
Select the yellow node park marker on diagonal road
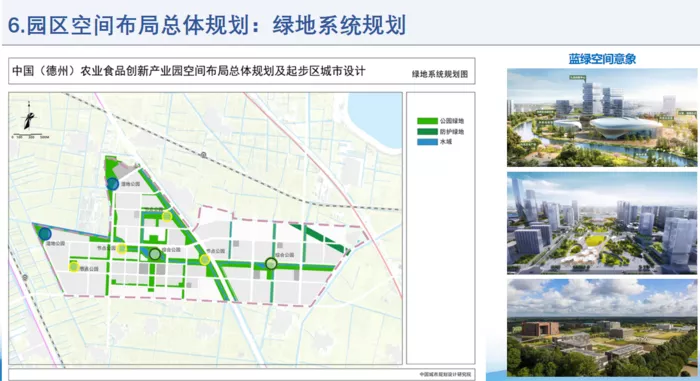204,259
